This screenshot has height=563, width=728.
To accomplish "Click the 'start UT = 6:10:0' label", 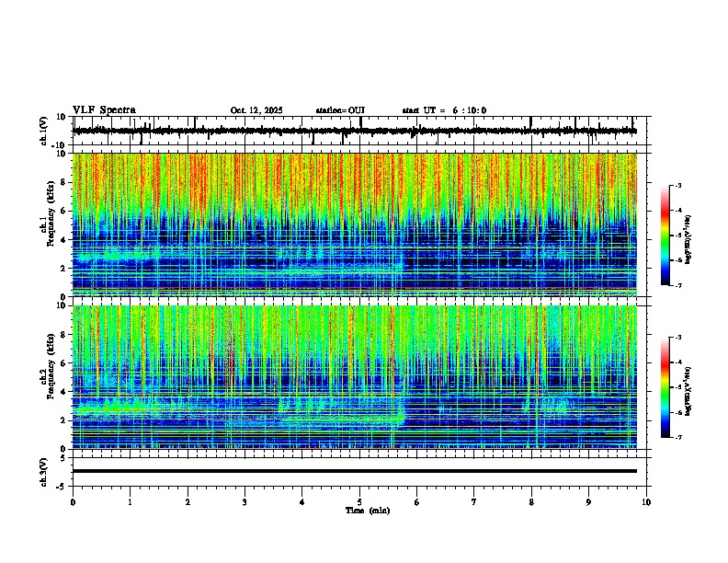I will pyautogui.click(x=444, y=110).
